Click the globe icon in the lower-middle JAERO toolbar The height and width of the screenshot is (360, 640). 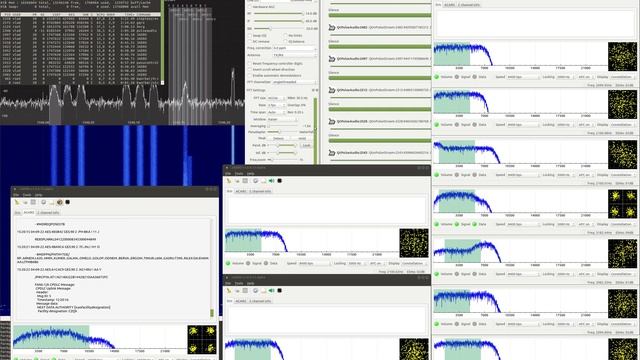tap(256, 291)
